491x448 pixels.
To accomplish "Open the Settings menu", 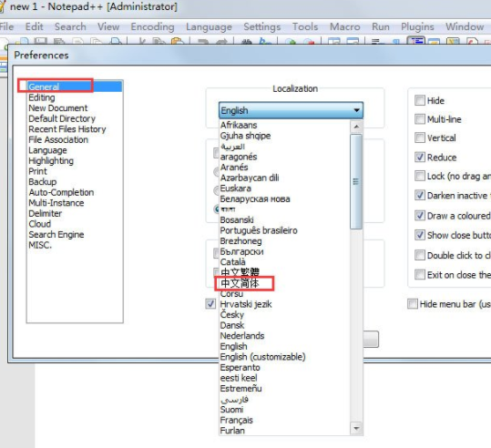I will [262, 26].
